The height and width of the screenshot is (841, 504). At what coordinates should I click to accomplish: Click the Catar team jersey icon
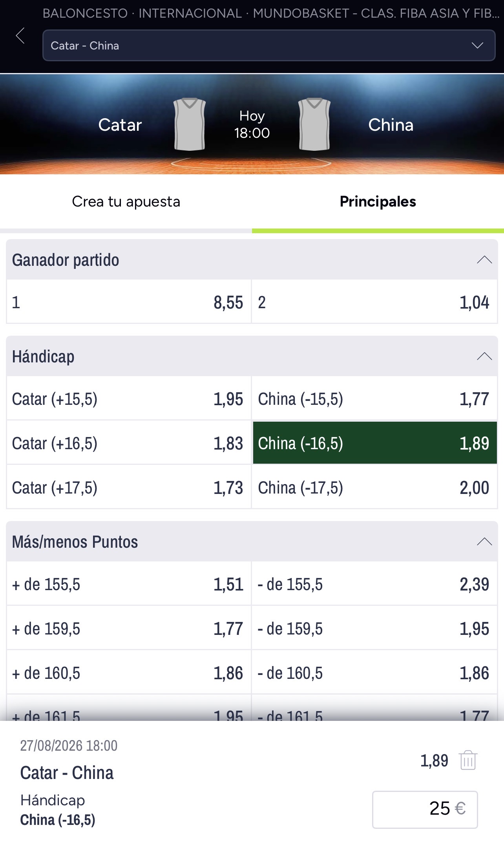click(x=190, y=124)
